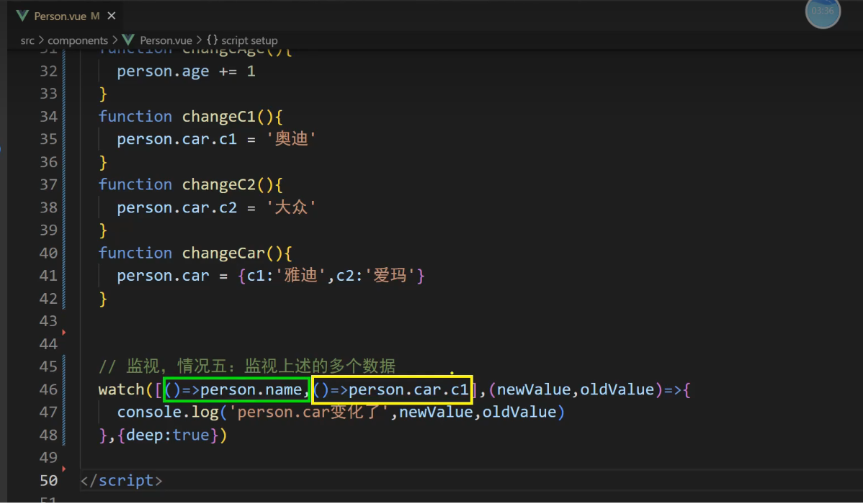Click 'person.car.c1' on line 35
The image size is (863, 504).
click(x=176, y=140)
